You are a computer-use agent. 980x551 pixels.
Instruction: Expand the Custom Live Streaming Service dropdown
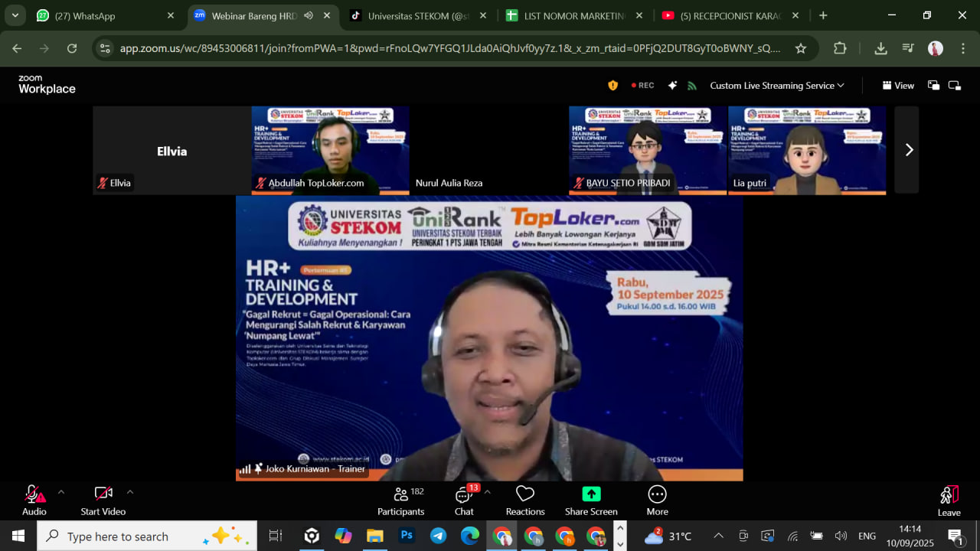point(777,86)
